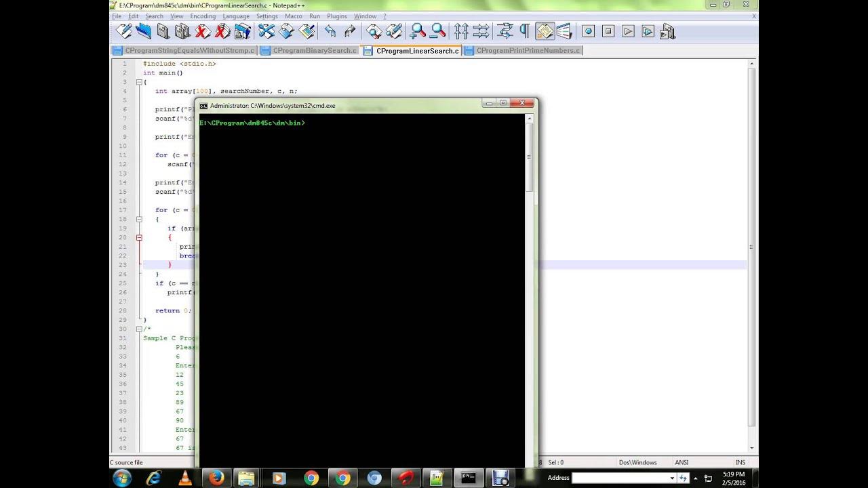
Task: Click the editor vertical scrollbar down arrow
Action: tap(751, 448)
